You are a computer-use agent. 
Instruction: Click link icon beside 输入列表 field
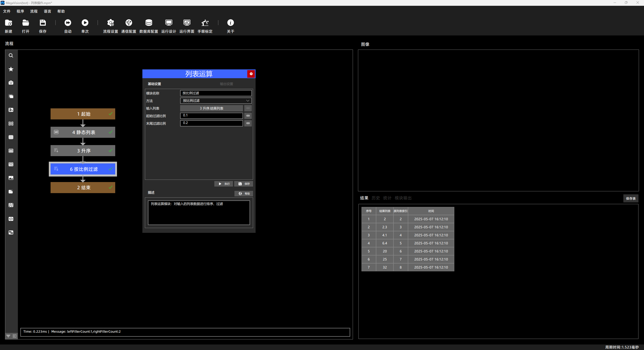248,108
